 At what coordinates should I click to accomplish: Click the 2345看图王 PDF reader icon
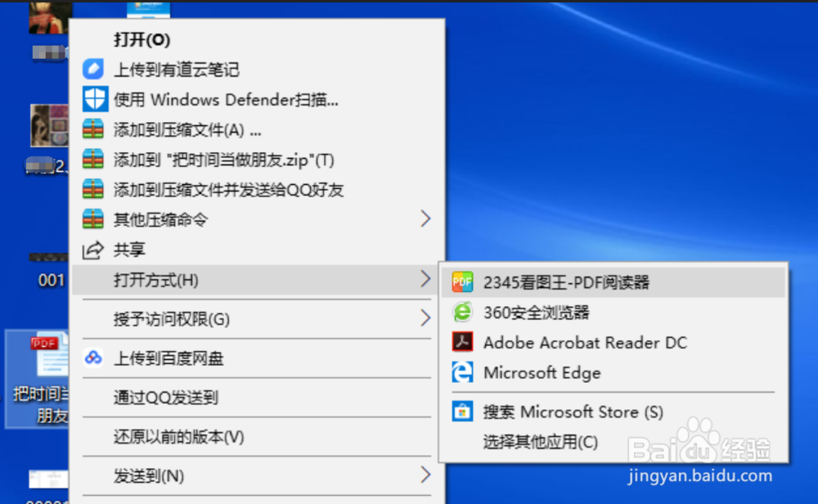(462, 281)
